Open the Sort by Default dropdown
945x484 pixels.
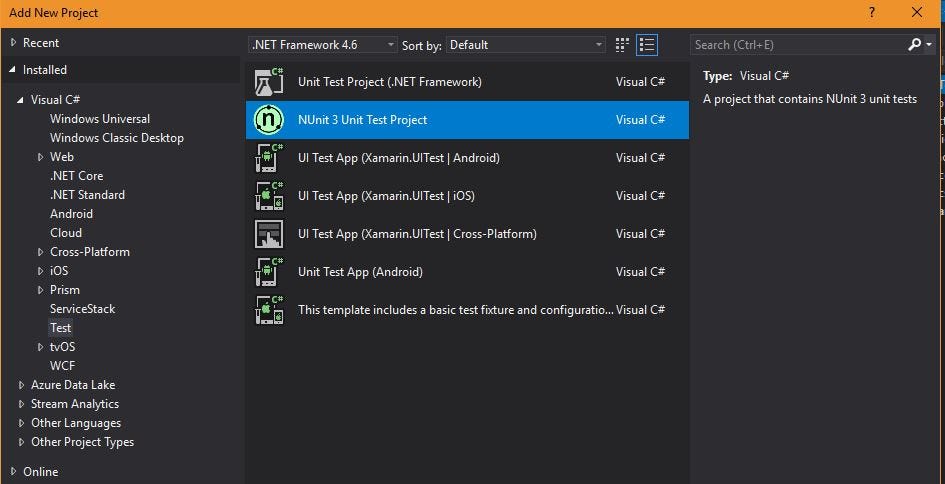526,45
